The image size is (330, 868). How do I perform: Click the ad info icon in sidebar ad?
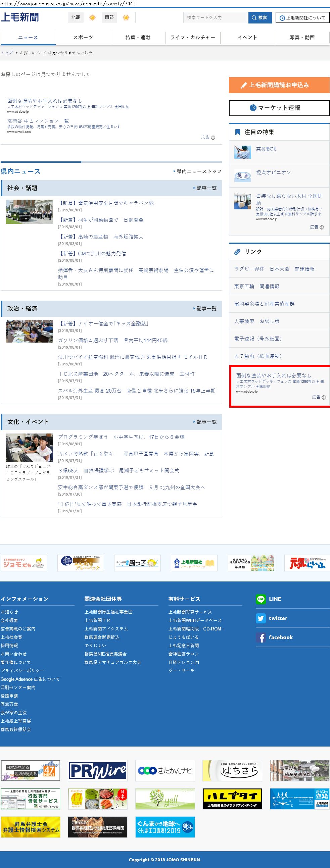(x=324, y=397)
